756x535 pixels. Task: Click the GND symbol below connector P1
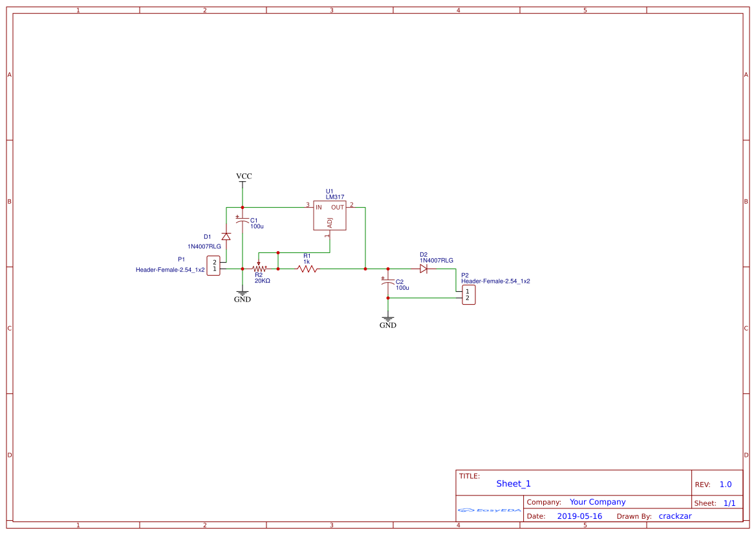coord(243,292)
